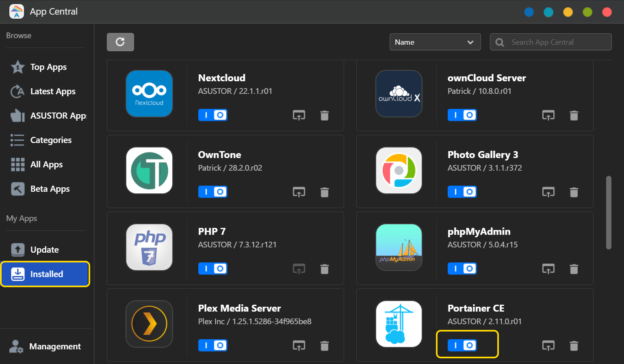624x364 pixels.
Task: Delete OwnTone via trash icon
Action: [325, 192]
